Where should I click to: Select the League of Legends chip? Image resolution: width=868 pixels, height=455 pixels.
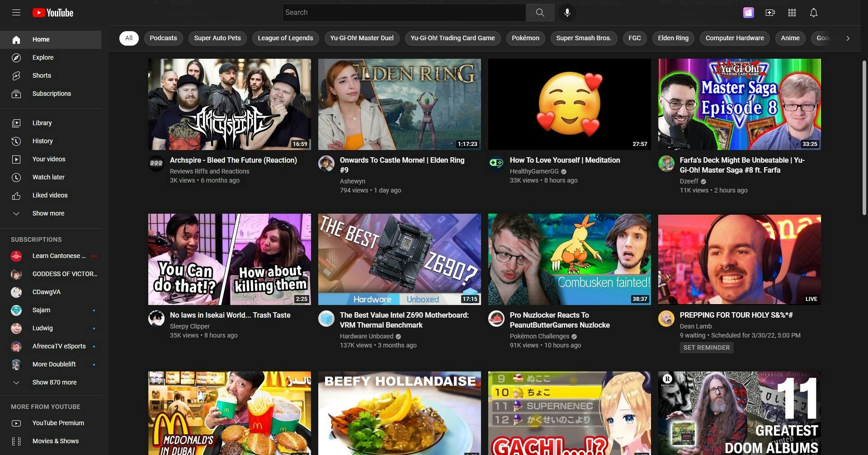click(x=285, y=38)
